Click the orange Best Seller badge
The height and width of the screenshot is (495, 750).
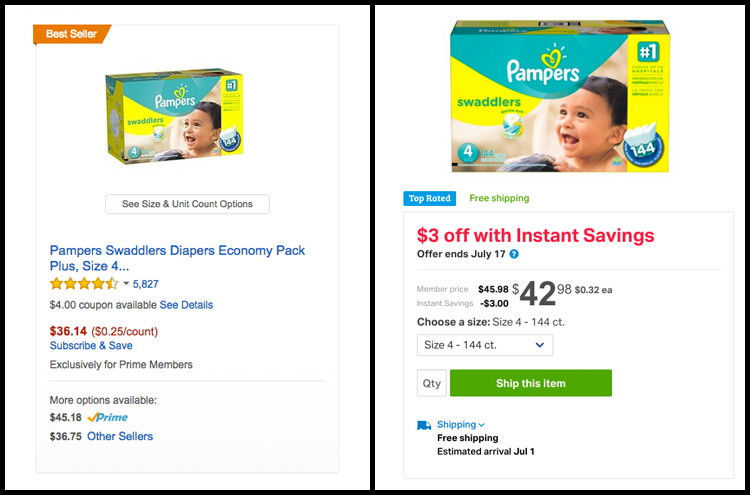[x=72, y=34]
